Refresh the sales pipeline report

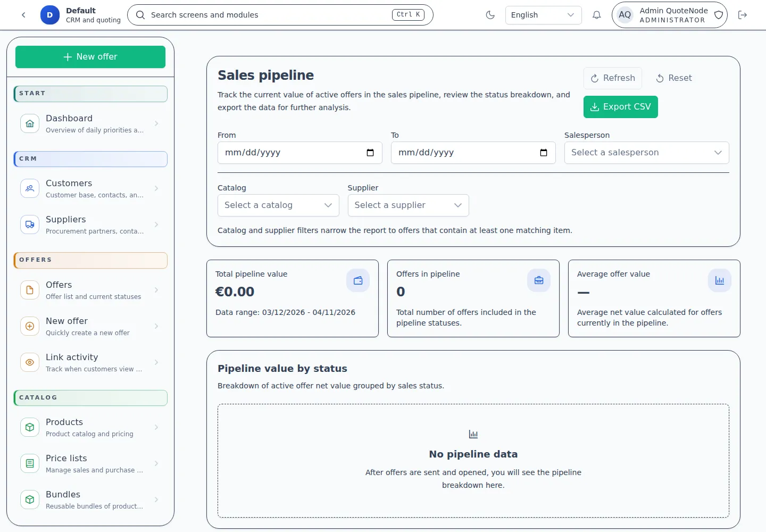[613, 78]
